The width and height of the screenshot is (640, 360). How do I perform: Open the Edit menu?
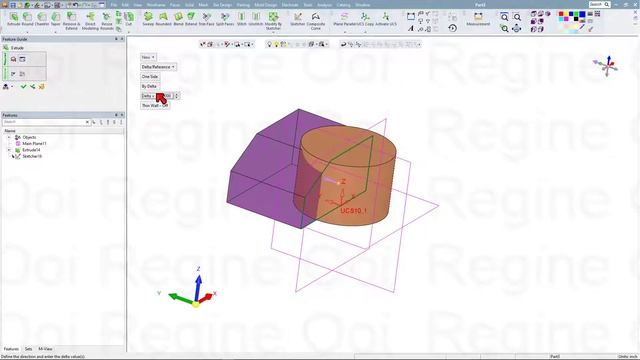point(125,5)
